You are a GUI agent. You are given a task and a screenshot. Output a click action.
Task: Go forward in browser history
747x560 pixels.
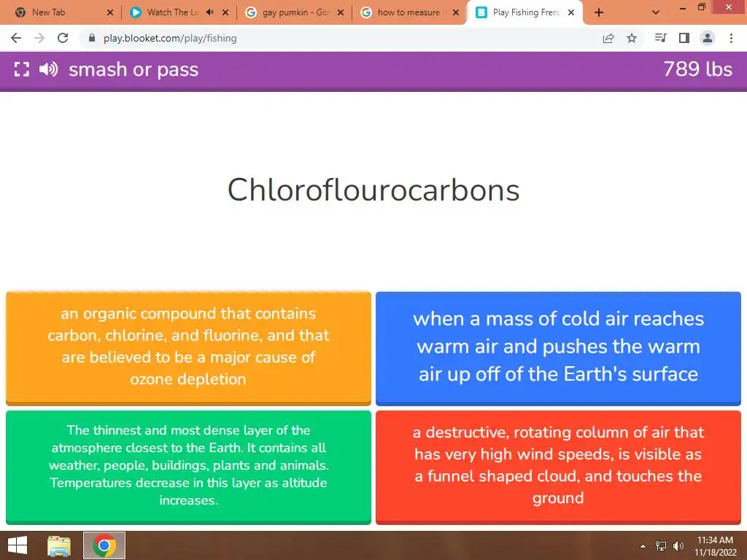[x=39, y=38]
